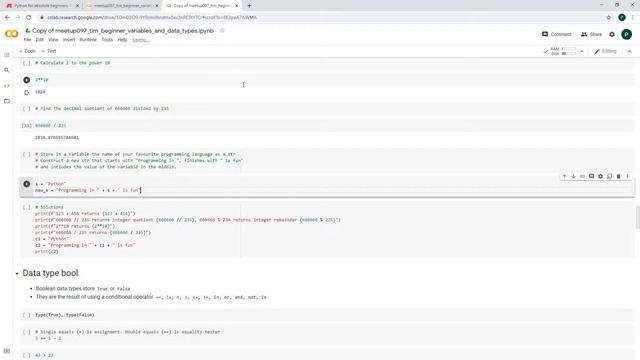
Task: Switch to the second meetup097 browser tab
Action: coord(122,6)
